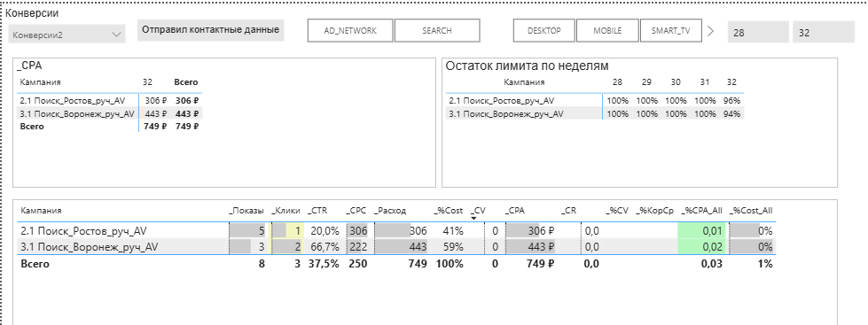Click the week start field showing 28
This screenshot has width=868, height=325.
click(x=758, y=33)
